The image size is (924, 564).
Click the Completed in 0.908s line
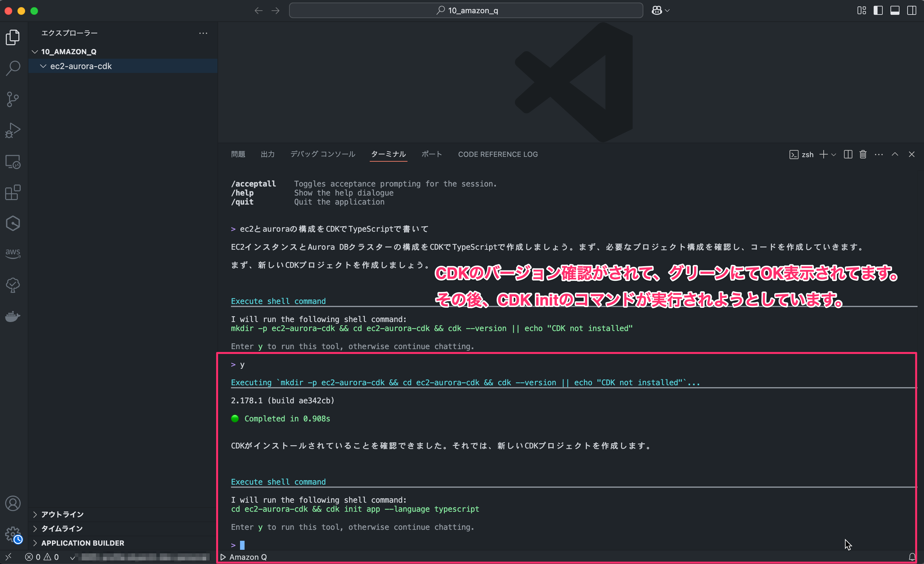click(x=280, y=418)
